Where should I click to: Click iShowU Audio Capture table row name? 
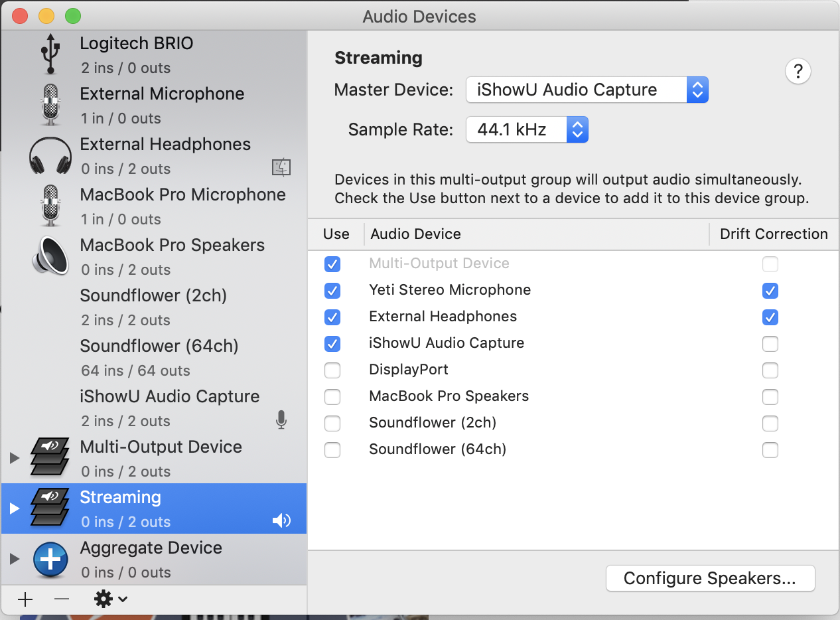[x=447, y=343]
